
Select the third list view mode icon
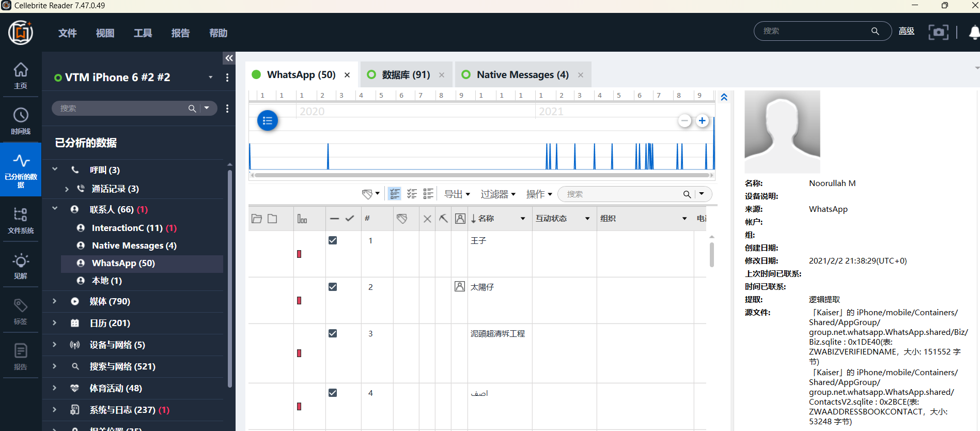point(428,194)
